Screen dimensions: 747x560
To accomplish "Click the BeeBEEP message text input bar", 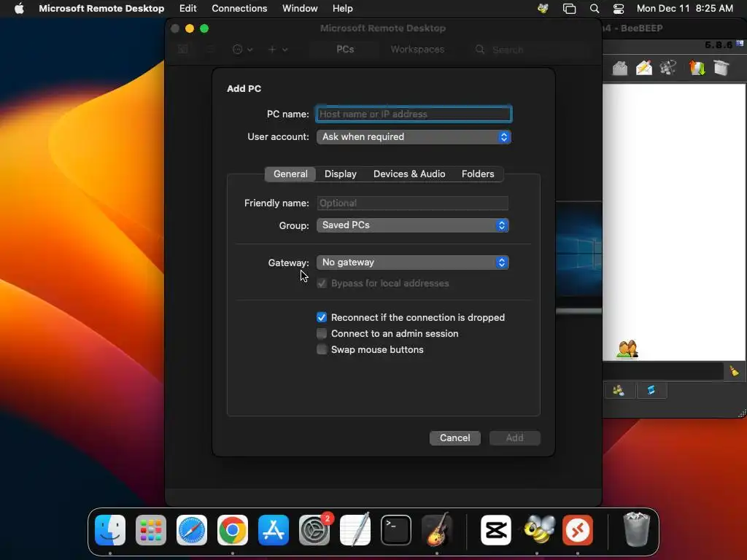I will pos(663,371).
